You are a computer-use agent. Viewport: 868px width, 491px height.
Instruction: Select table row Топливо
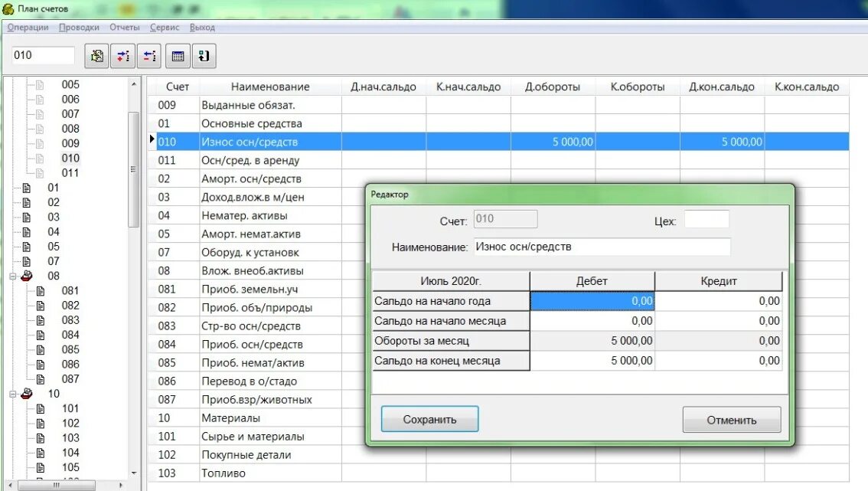pyautogui.click(x=498, y=473)
